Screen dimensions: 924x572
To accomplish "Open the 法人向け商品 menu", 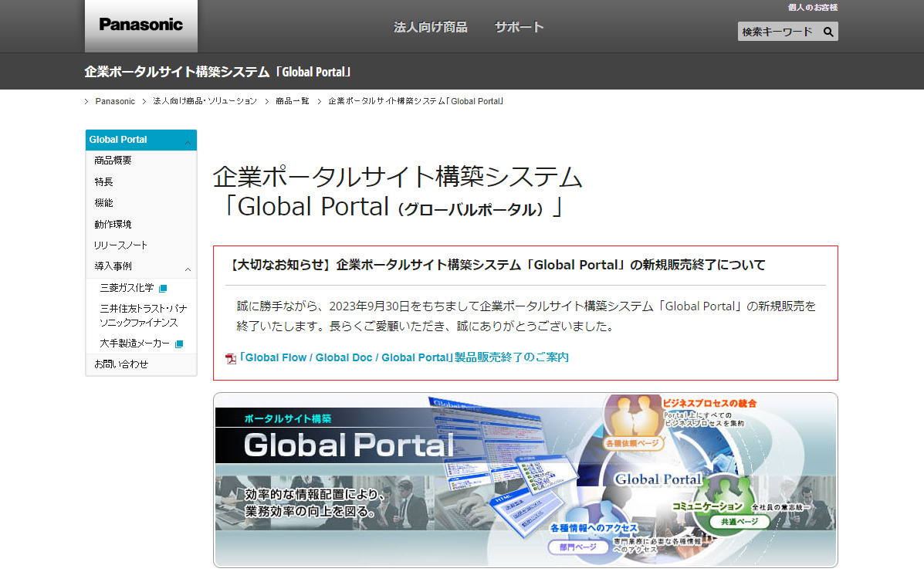I will pos(430,26).
